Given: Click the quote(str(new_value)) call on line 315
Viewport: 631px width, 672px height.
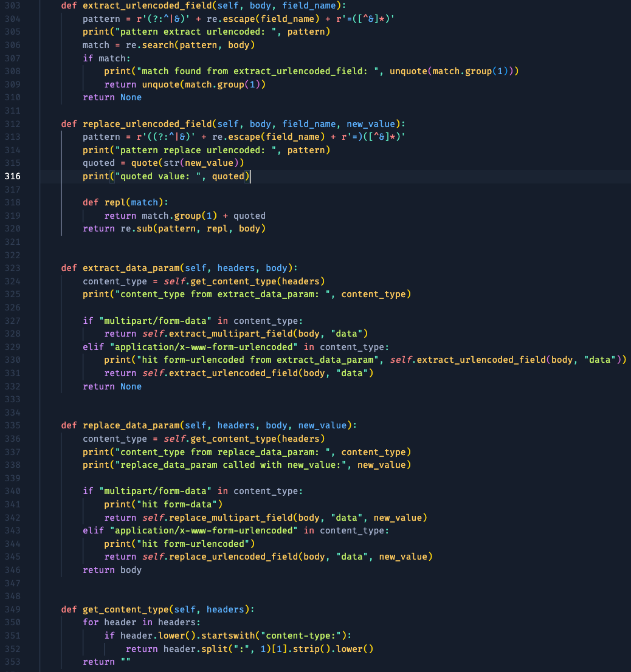Looking at the screenshot, I should click(x=187, y=163).
